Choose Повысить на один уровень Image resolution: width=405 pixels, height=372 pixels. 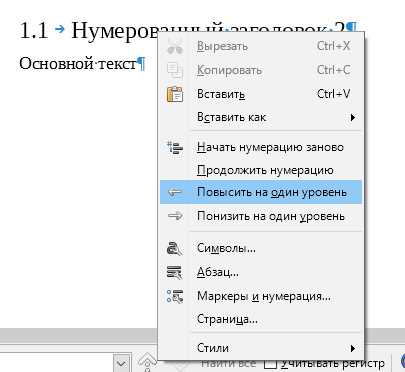[x=261, y=192]
